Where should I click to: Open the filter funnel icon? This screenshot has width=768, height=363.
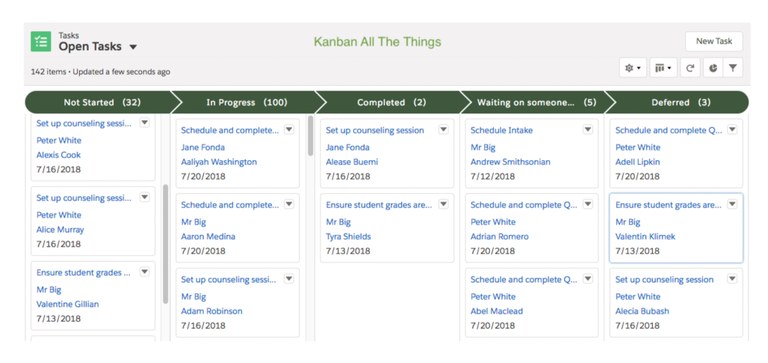pos(733,68)
